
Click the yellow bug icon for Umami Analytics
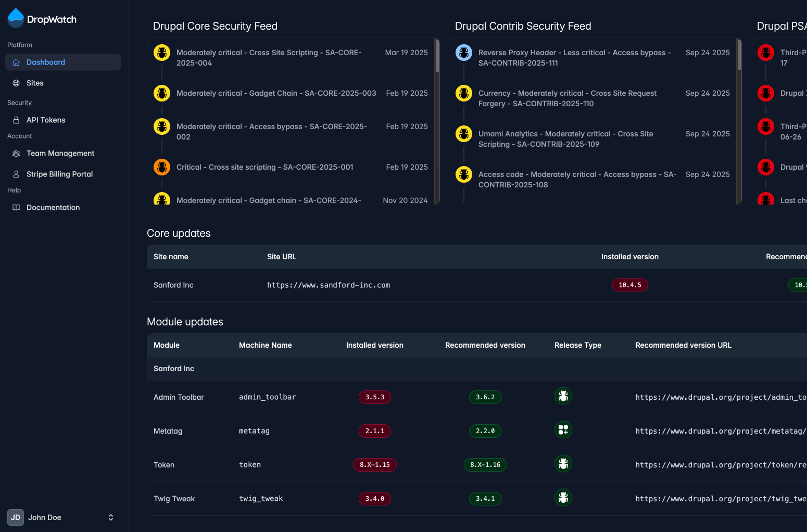pos(464,134)
